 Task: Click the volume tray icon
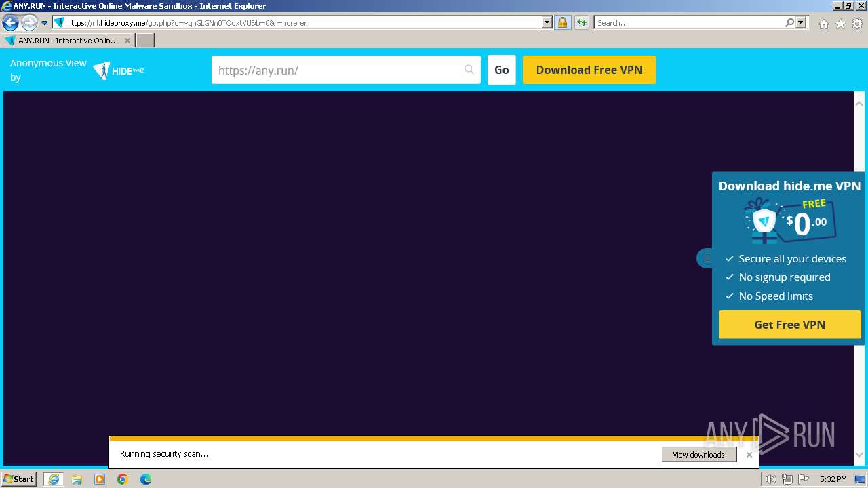click(x=771, y=479)
